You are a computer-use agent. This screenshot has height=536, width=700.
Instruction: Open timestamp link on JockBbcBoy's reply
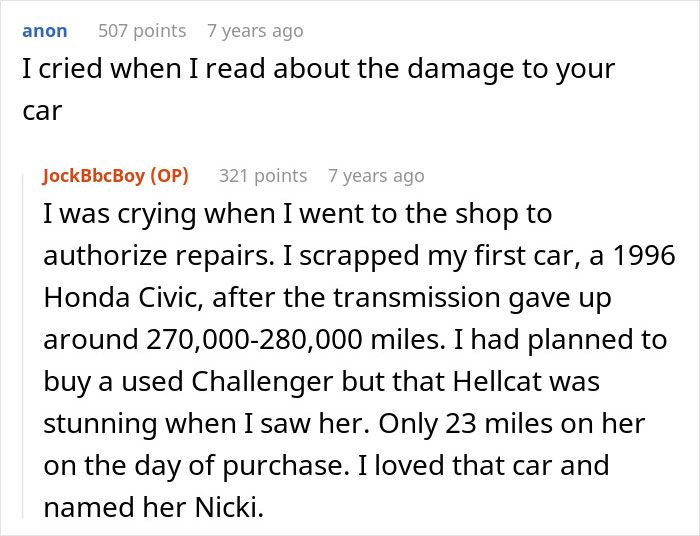click(x=376, y=176)
